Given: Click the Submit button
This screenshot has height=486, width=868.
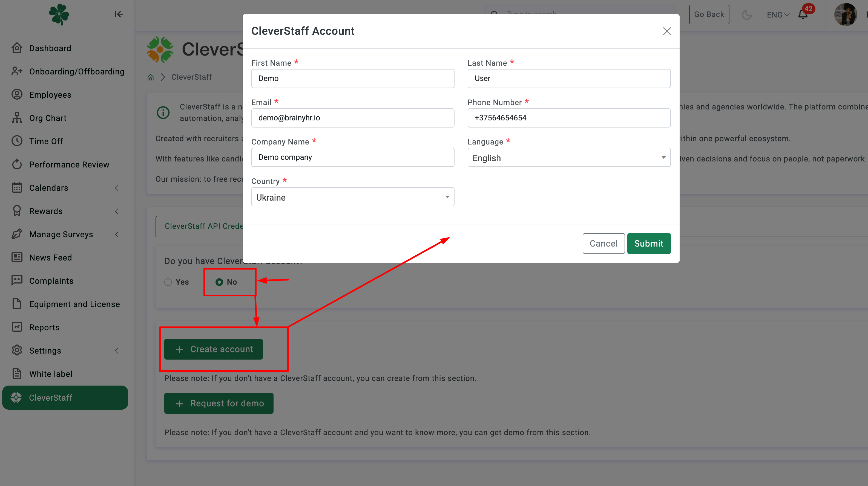Looking at the screenshot, I should [x=649, y=243].
